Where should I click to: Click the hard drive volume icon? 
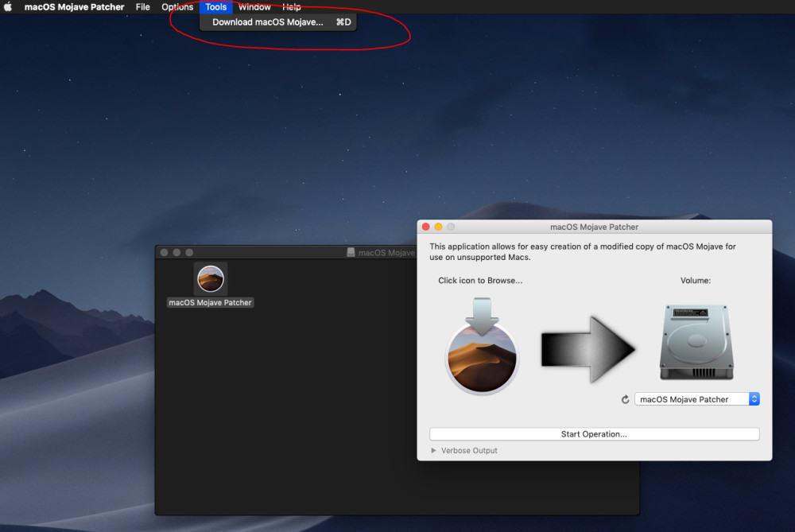click(696, 342)
